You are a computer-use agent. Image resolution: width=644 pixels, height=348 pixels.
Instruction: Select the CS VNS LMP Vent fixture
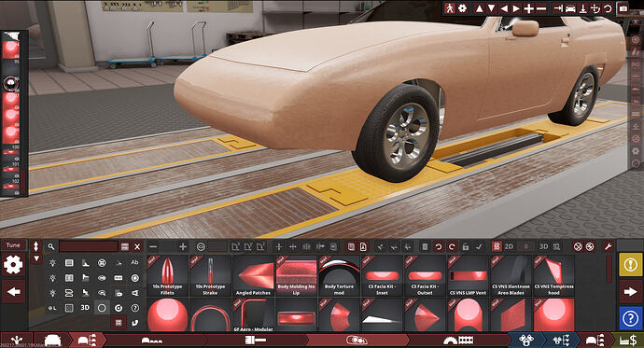pos(468,275)
